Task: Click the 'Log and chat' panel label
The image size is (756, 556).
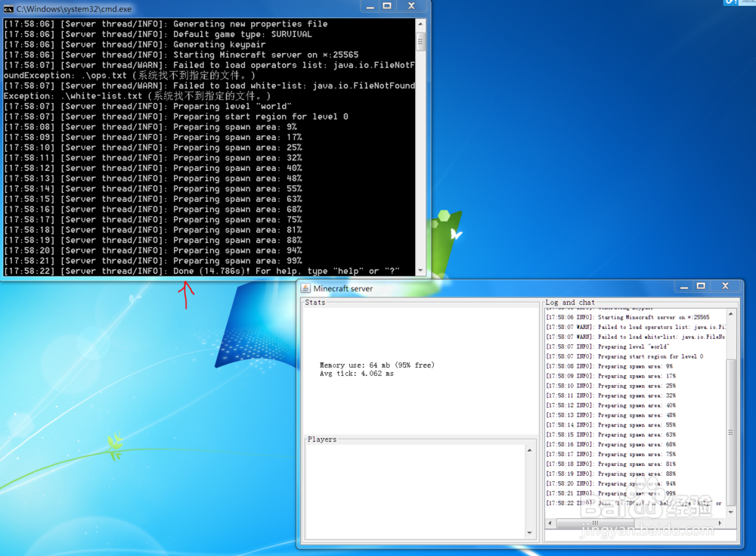Action: coord(570,303)
